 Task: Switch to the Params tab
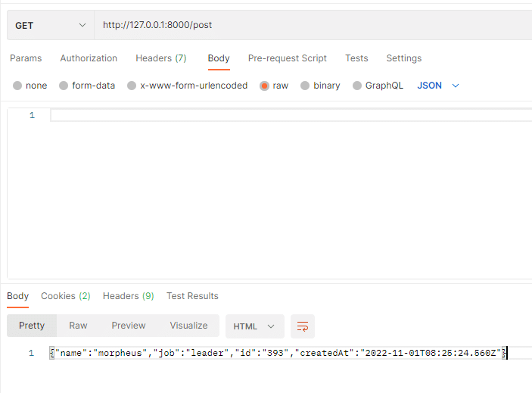[x=26, y=58]
